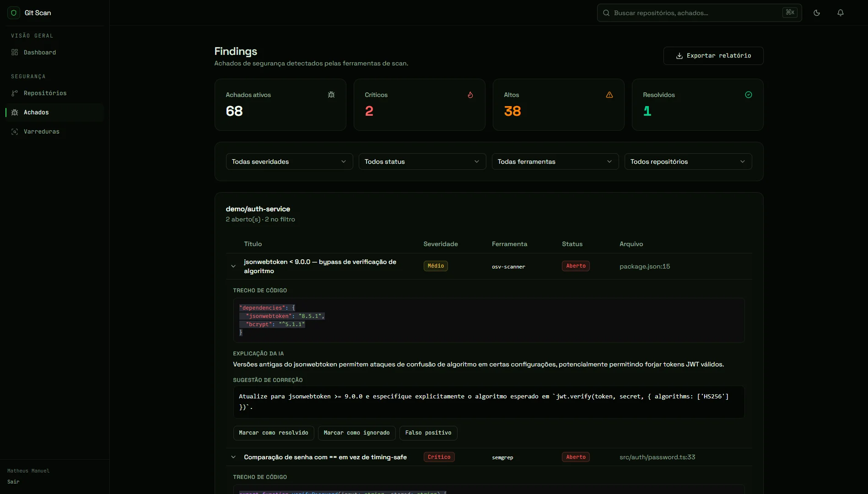Click the check circle in Resolvidos card
This screenshot has height=494, width=868.
coord(749,95)
